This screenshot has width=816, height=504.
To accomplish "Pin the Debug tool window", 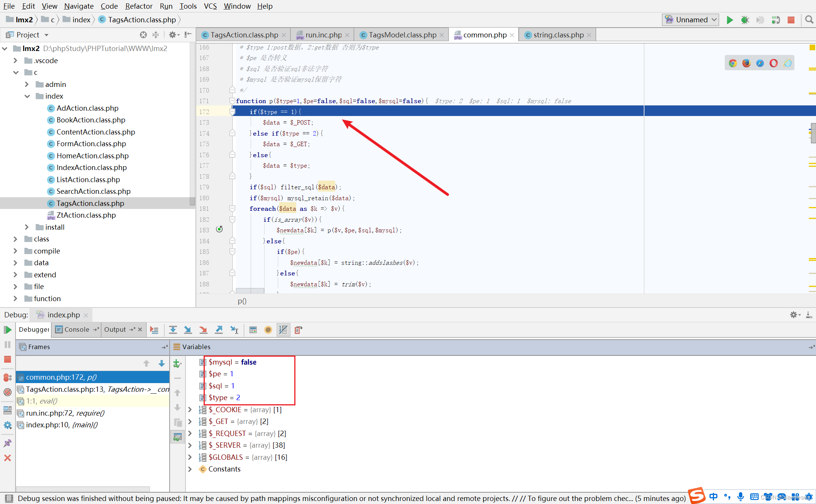I will tap(7, 443).
